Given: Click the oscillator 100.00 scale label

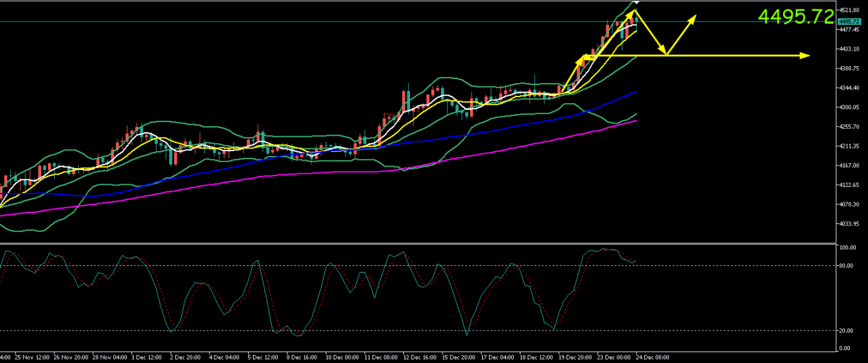Looking at the screenshot, I should click(847, 248).
